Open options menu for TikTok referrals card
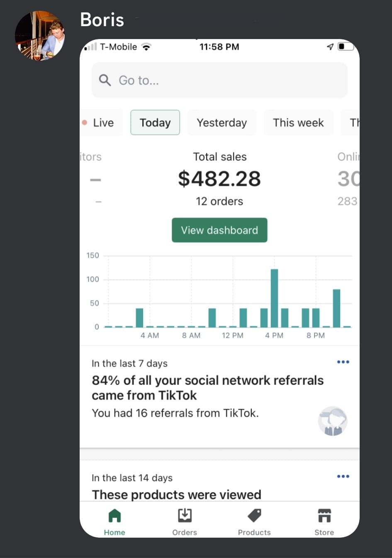Image resolution: width=392 pixels, height=558 pixels. click(343, 362)
